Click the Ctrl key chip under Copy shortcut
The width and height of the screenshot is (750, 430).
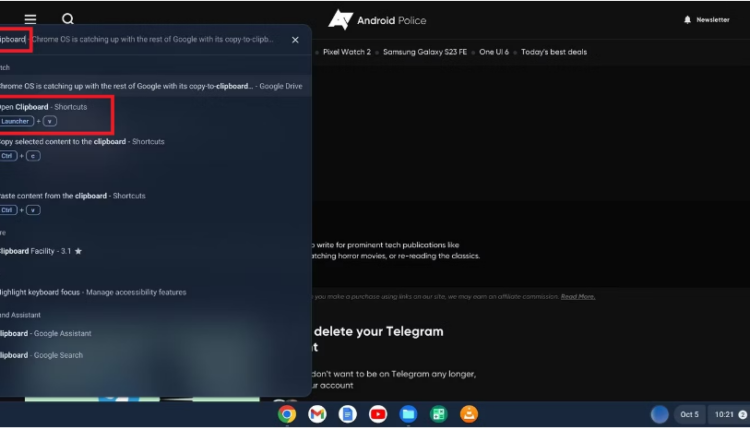(x=8, y=156)
